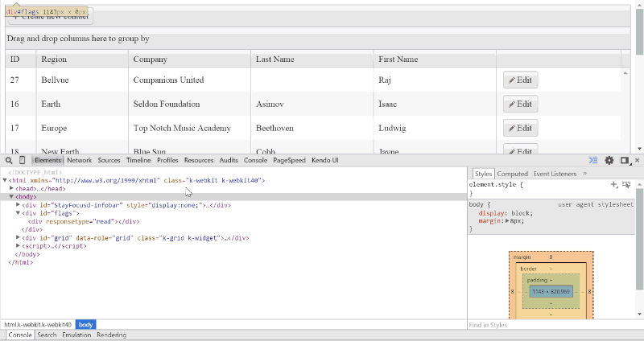Click the dock side icon in DevTools

pos(625,160)
